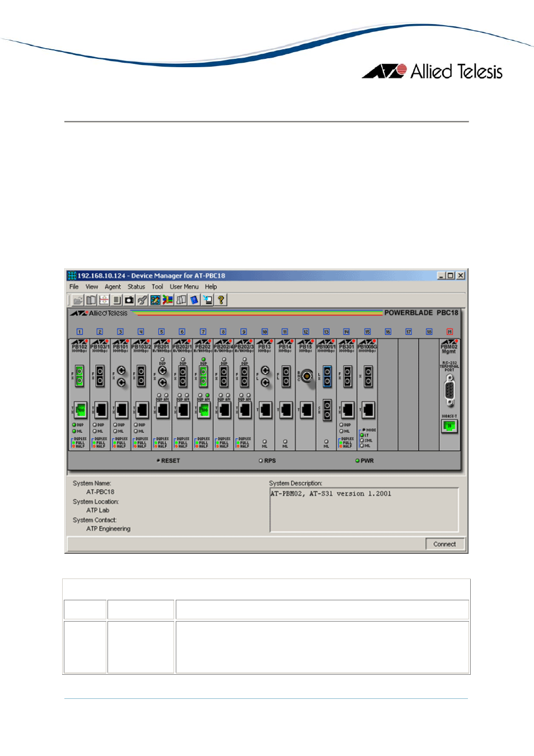Select empty slot 16 label
The height and width of the screenshot is (756, 534).
point(388,332)
